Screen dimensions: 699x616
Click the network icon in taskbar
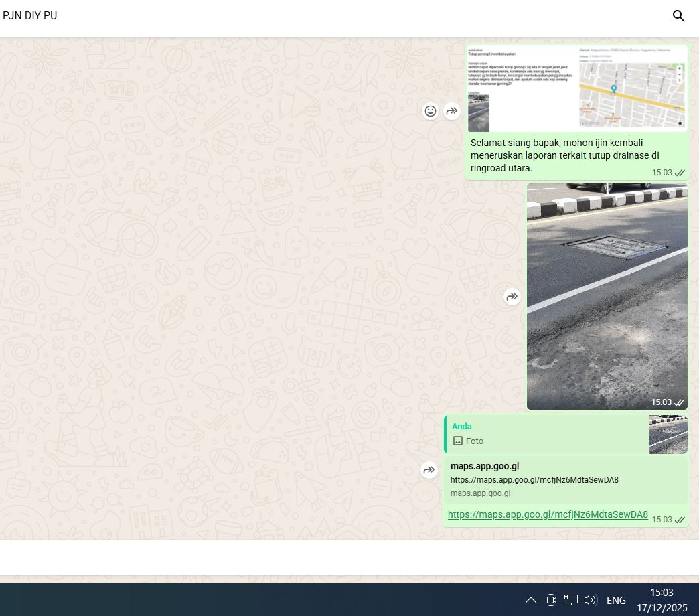point(570,600)
